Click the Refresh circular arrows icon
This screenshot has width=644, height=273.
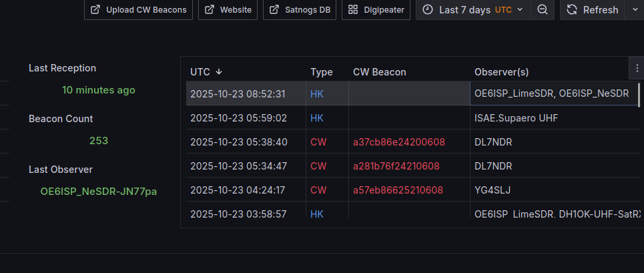click(571, 10)
